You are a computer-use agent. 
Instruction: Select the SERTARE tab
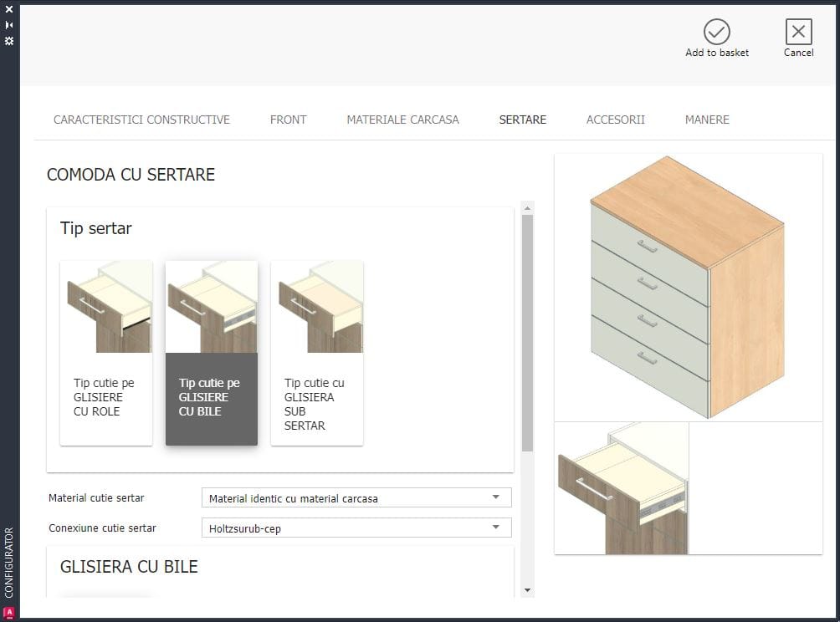click(x=522, y=120)
